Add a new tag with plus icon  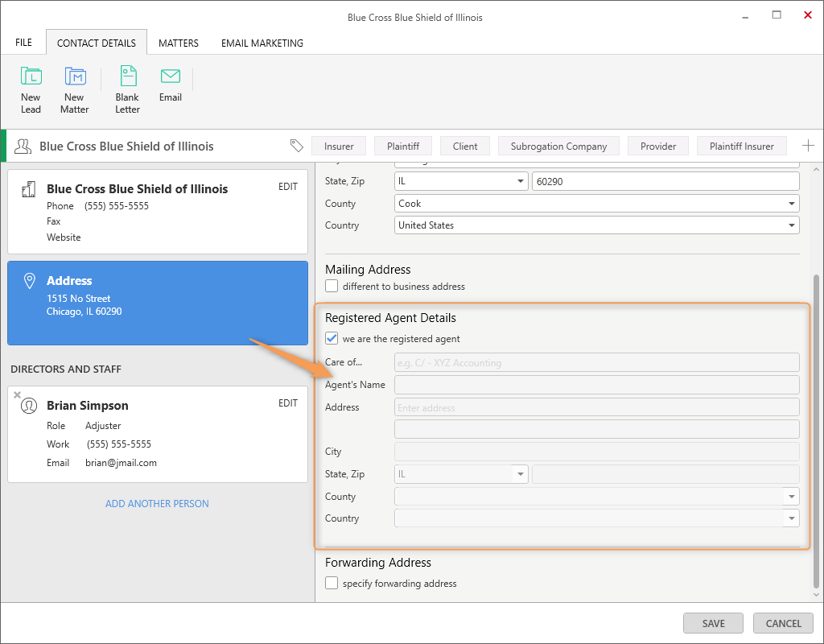(x=808, y=146)
